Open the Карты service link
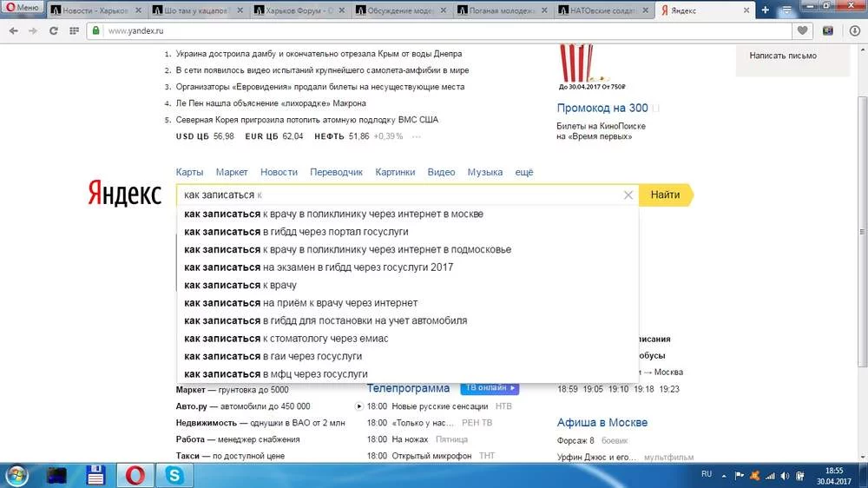This screenshot has height=488, width=868. (189, 172)
